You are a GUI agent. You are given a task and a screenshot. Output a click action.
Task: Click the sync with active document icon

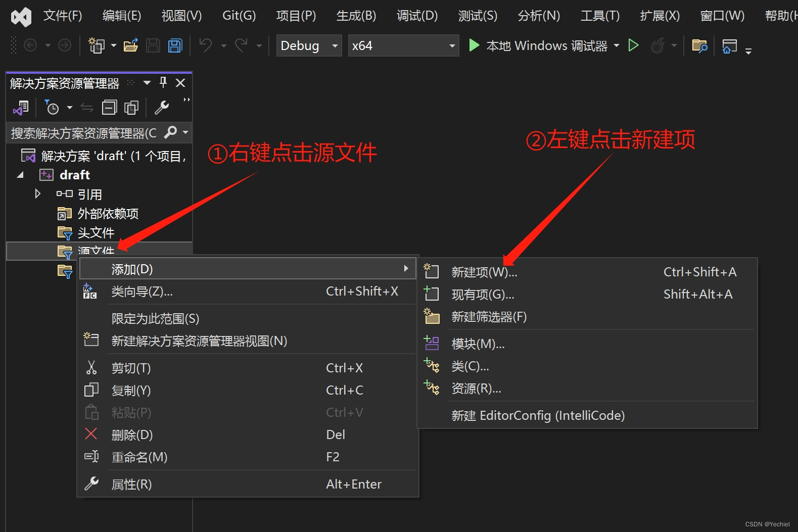pyautogui.click(x=87, y=108)
